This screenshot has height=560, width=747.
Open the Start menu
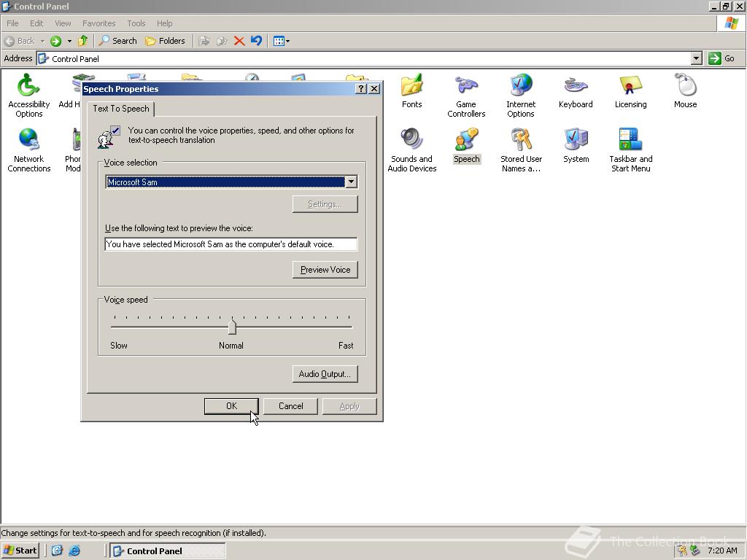(20, 551)
